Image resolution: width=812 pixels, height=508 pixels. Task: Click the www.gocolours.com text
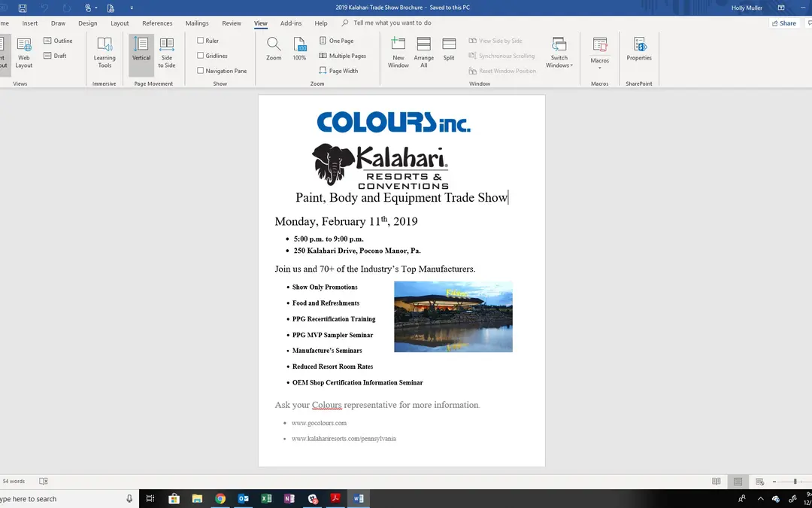click(319, 423)
